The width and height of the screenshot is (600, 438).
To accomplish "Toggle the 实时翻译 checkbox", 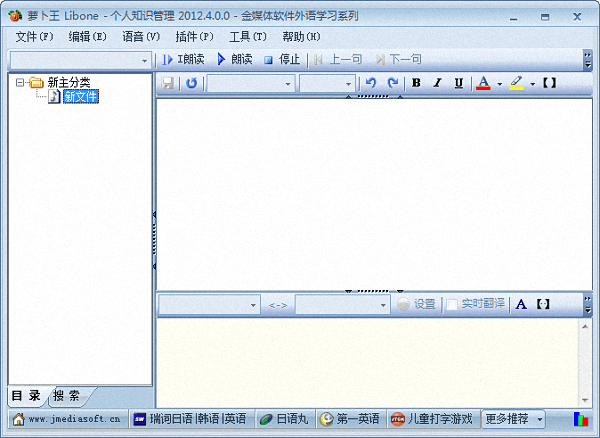I will [x=452, y=304].
